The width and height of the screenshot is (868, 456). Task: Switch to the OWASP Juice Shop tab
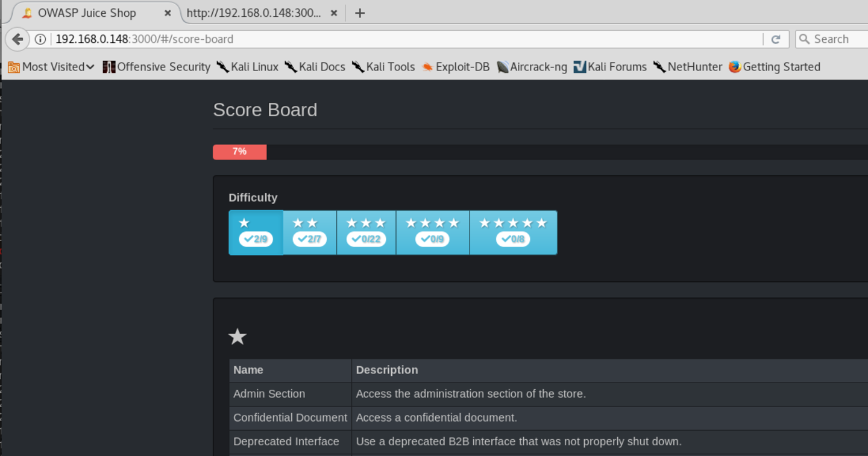[x=87, y=13]
